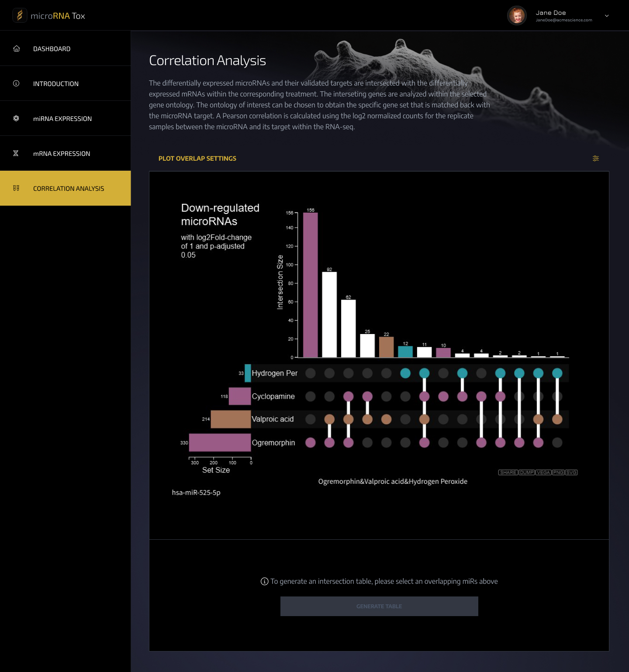This screenshot has height=672, width=629.
Task: Select the 156 intersection bar
Action: pyautogui.click(x=311, y=285)
